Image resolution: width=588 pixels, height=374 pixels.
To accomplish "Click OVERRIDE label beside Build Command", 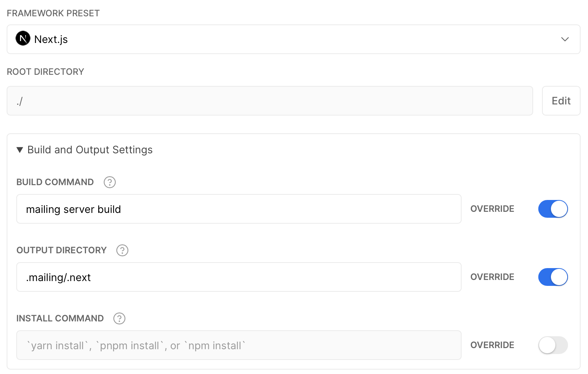I will tap(492, 209).
